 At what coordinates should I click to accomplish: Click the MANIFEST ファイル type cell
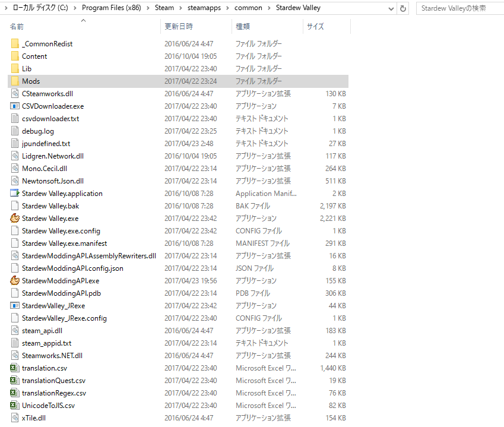click(x=262, y=243)
